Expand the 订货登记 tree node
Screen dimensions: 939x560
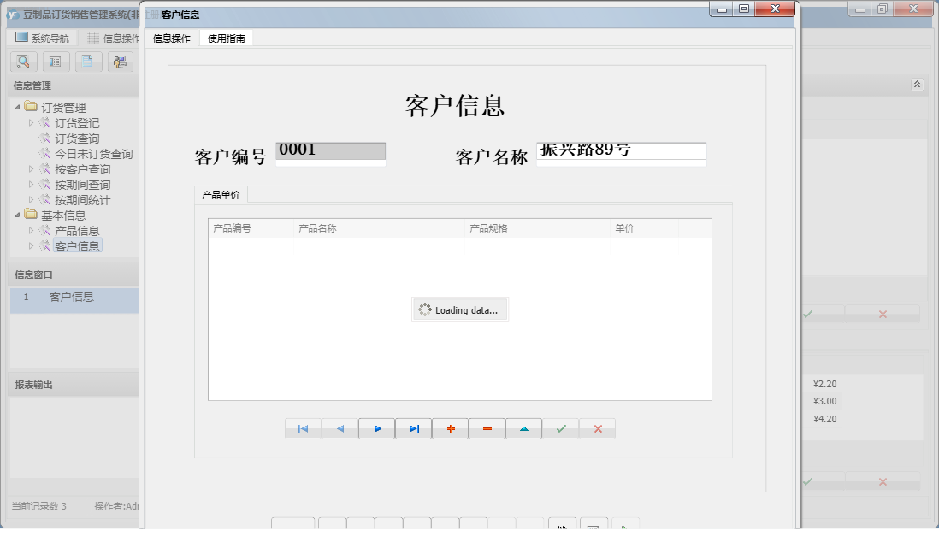click(31, 122)
